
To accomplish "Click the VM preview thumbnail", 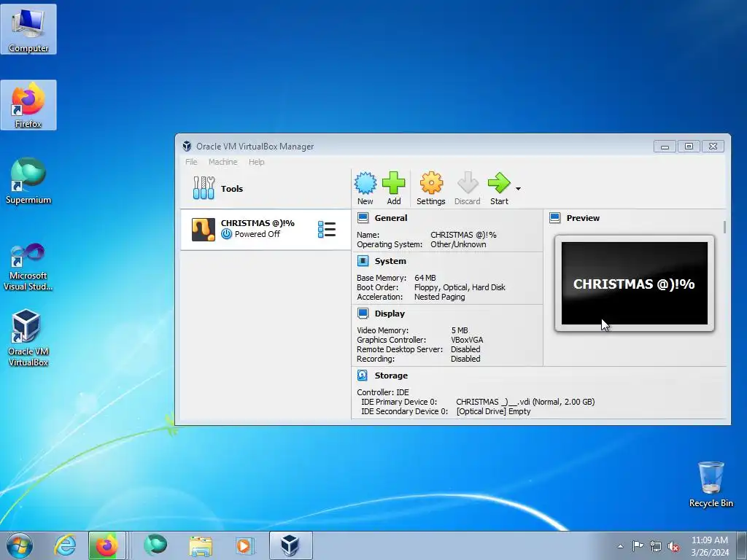I will (635, 284).
